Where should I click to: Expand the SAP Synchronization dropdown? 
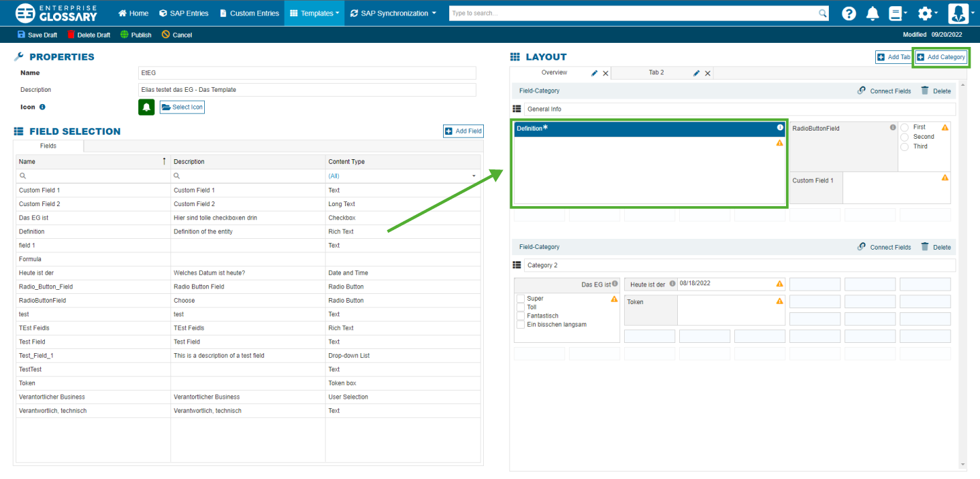click(393, 13)
